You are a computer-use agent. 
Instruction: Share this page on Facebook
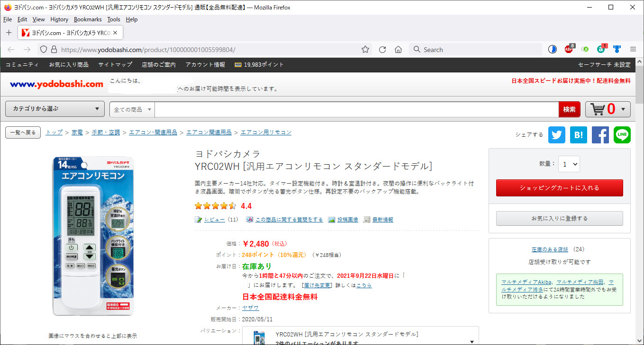(600, 135)
